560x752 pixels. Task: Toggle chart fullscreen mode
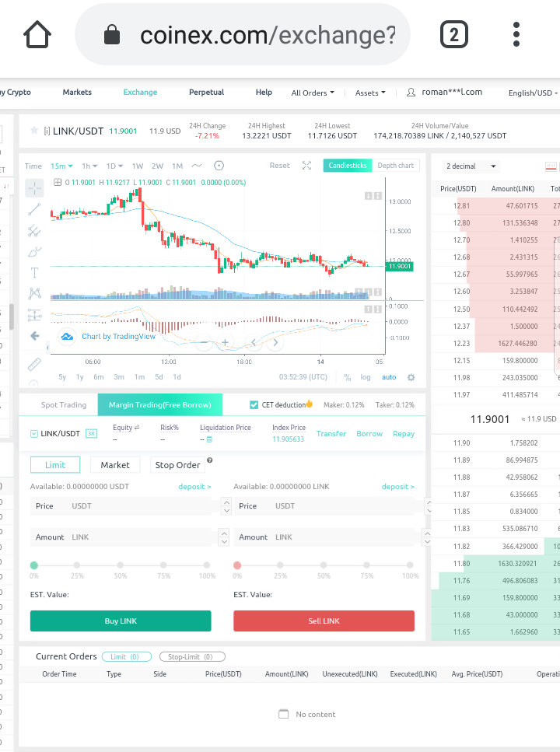click(306, 166)
